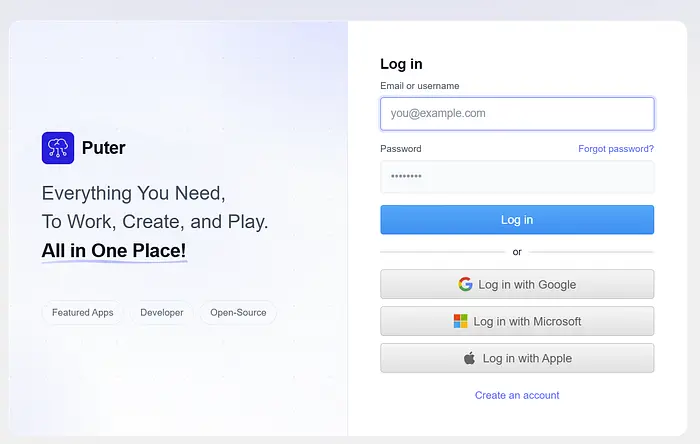Open the Featured Apps pill
This screenshot has height=444, width=700.
pyautogui.click(x=83, y=312)
